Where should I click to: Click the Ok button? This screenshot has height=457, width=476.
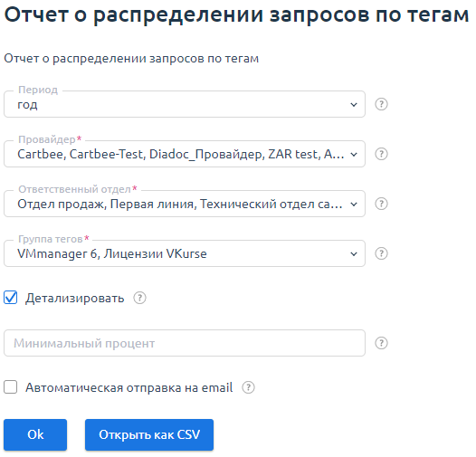(35, 435)
